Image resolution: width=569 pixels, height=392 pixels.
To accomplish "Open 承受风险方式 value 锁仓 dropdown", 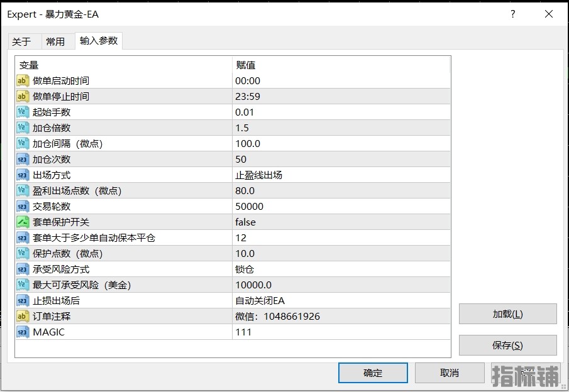I will 341,269.
